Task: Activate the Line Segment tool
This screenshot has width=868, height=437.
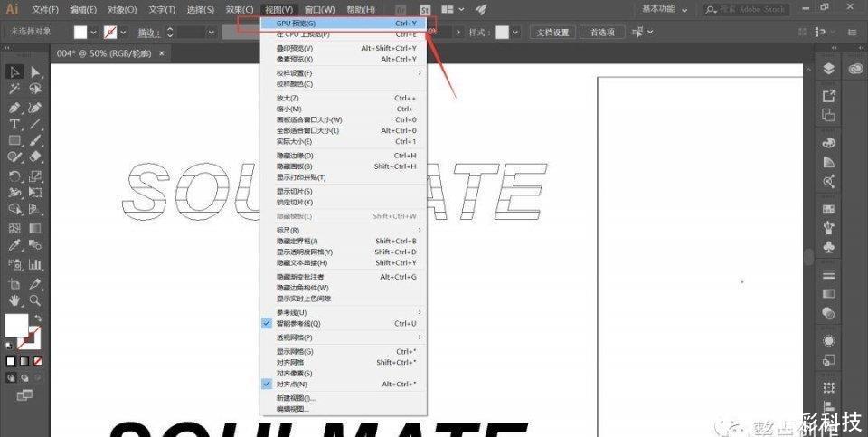Action: (x=35, y=124)
